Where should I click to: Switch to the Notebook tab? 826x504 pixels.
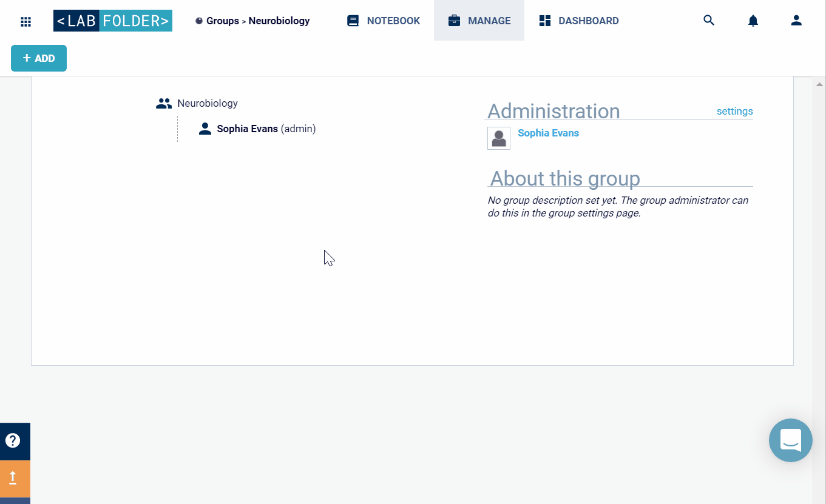[384, 21]
